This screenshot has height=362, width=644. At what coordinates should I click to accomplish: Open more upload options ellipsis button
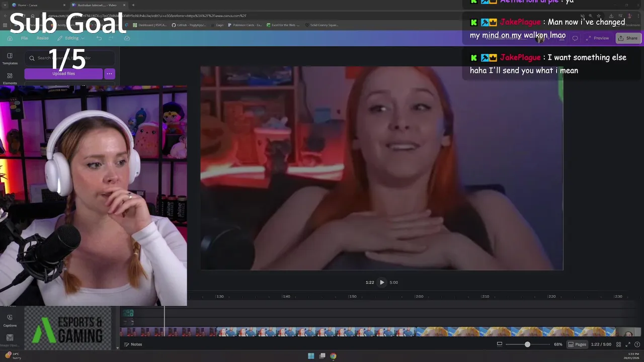pos(109,74)
